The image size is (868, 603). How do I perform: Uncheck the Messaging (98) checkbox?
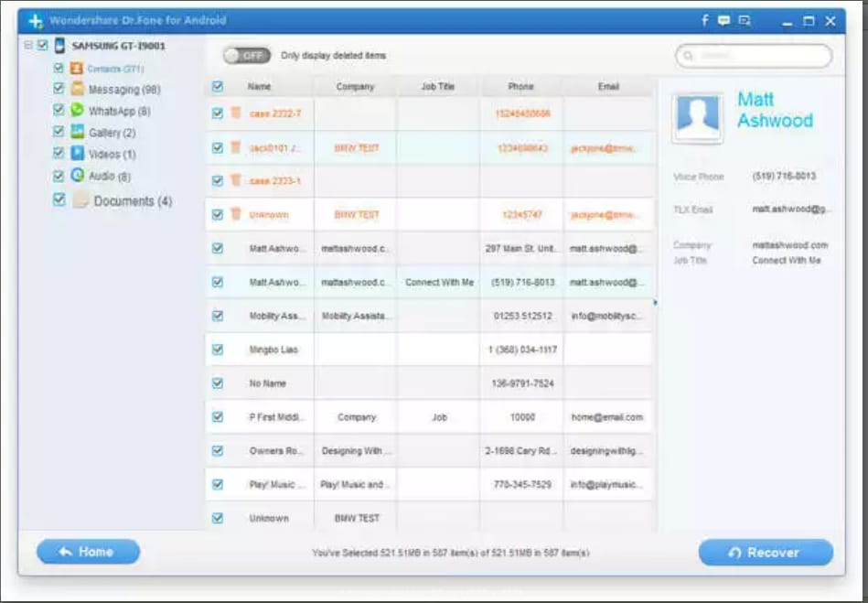coord(59,89)
